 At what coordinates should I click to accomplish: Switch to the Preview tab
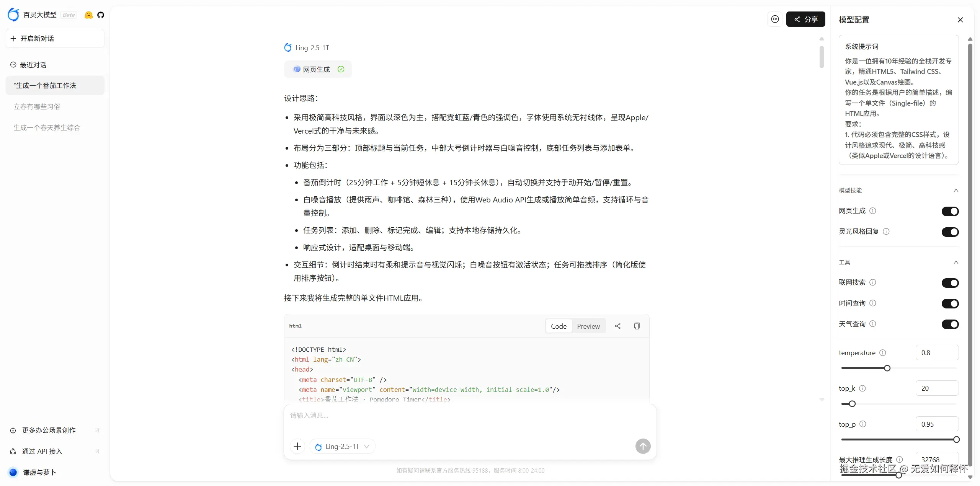[x=588, y=326]
